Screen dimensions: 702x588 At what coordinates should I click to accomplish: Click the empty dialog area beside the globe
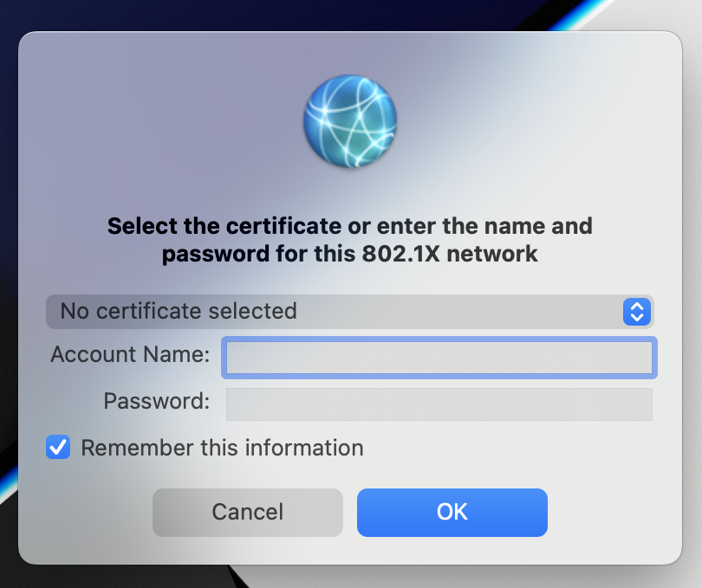tap(520, 121)
